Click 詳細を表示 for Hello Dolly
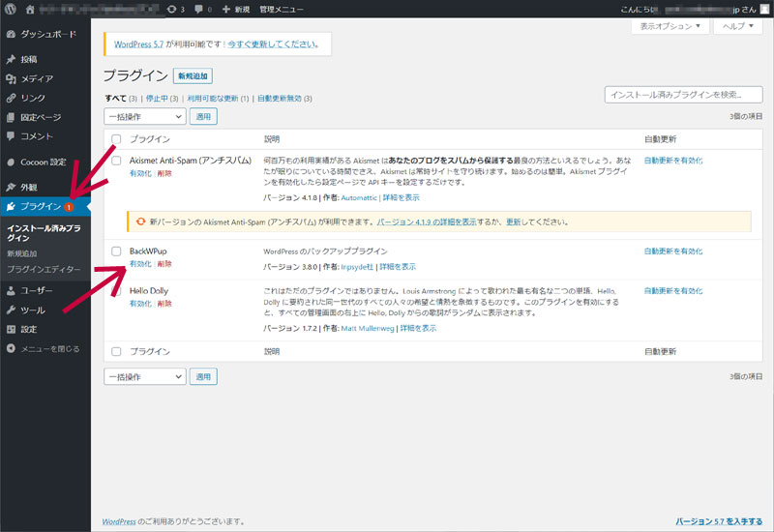 [x=418, y=328]
